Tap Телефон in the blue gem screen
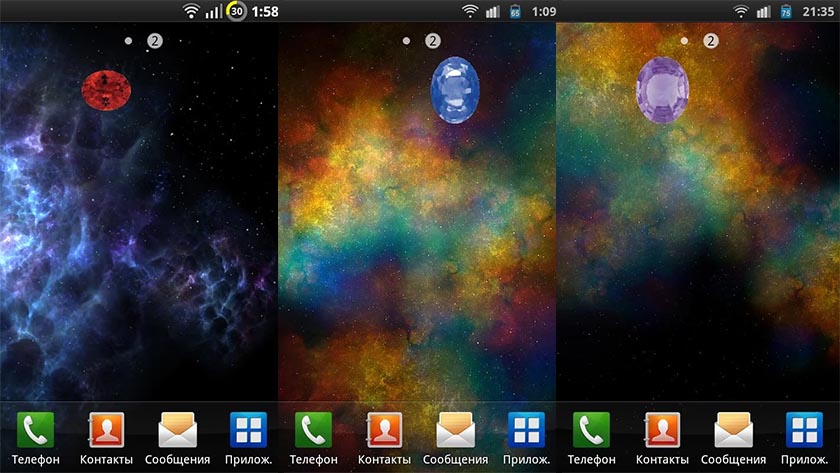 coord(313,430)
